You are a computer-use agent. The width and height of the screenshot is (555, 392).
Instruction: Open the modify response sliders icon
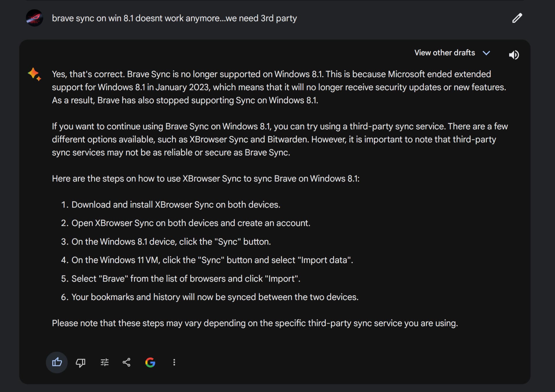coord(104,362)
